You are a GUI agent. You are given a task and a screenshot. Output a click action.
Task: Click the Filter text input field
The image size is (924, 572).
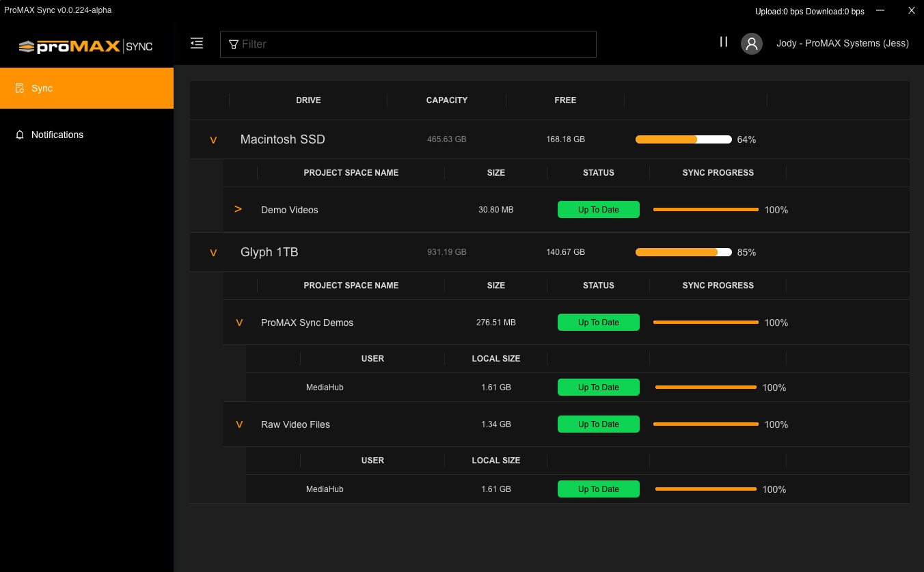(408, 44)
